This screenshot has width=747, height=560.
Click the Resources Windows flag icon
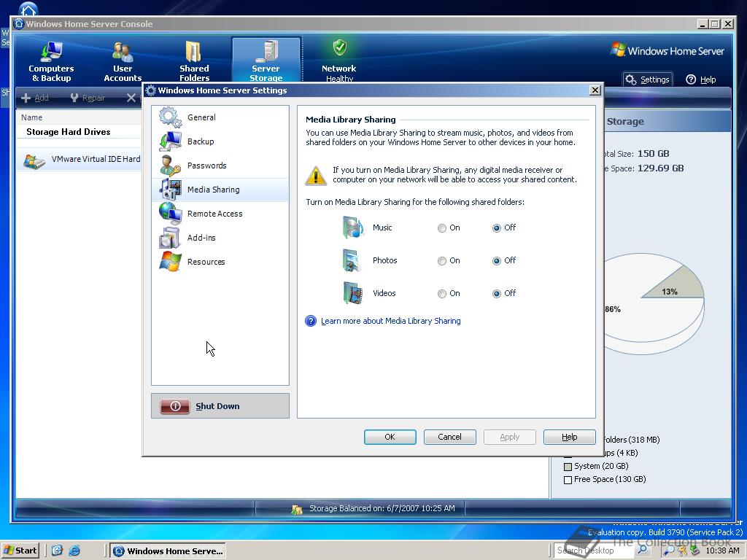[x=170, y=262]
